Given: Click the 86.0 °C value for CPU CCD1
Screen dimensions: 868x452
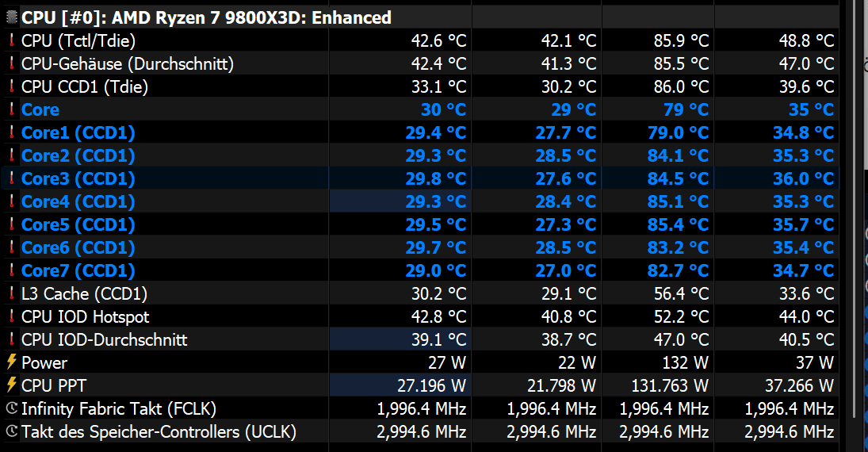Looking at the screenshot, I should (681, 86).
